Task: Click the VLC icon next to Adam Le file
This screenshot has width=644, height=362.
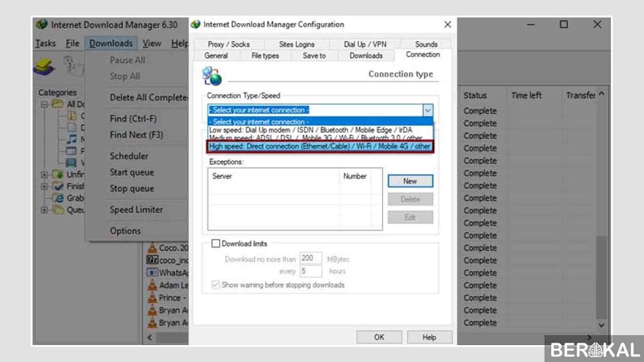Action: tap(152, 285)
